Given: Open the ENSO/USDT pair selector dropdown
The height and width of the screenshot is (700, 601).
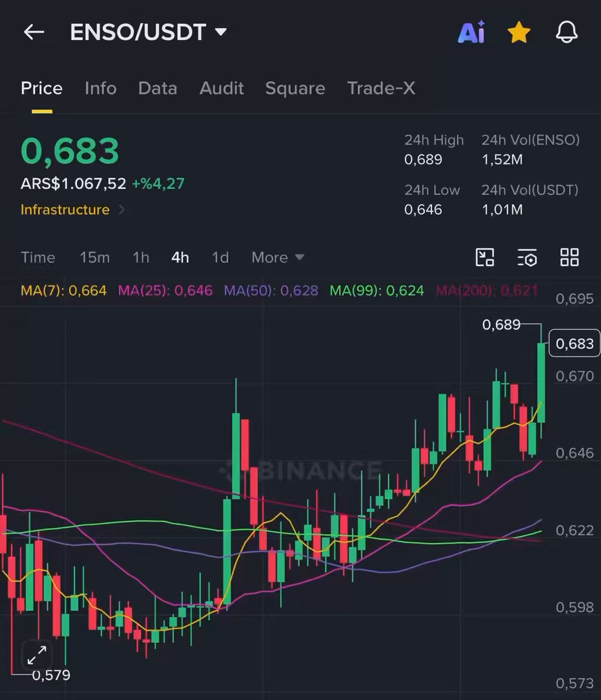Looking at the screenshot, I should point(149,32).
